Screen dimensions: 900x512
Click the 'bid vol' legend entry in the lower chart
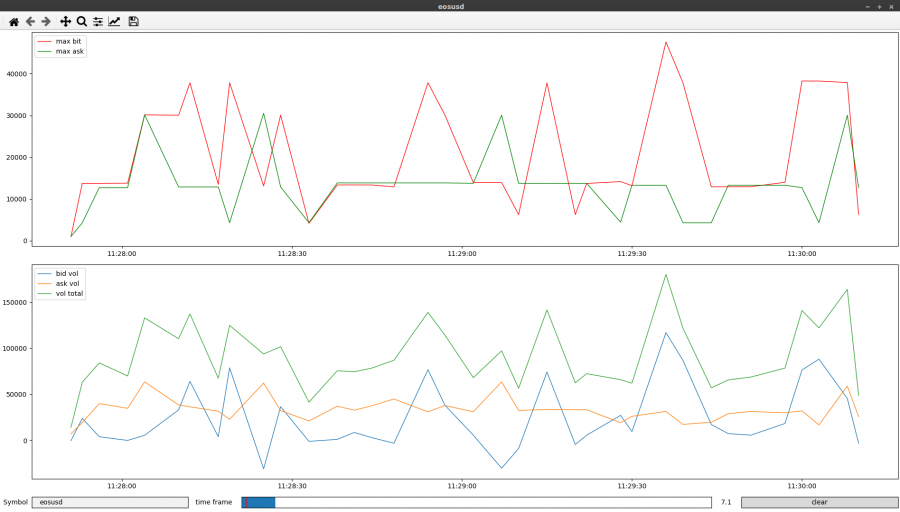(68, 273)
